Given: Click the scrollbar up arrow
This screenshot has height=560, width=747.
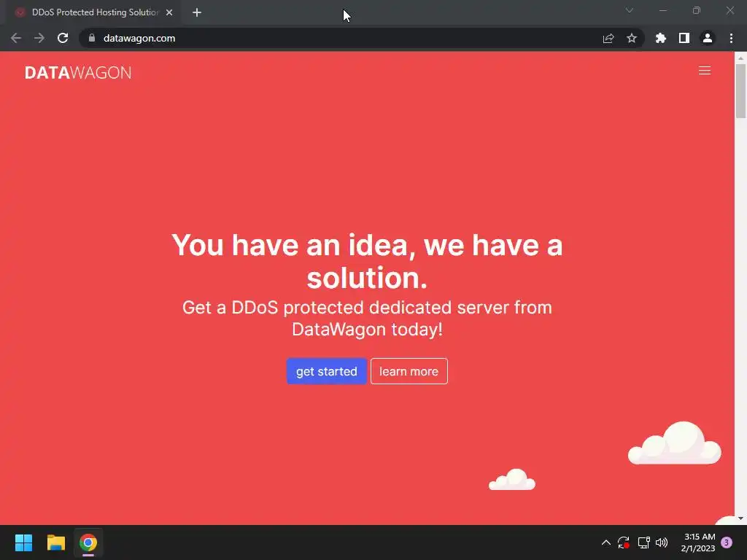Looking at the screenshot, I should click(740, 58).
